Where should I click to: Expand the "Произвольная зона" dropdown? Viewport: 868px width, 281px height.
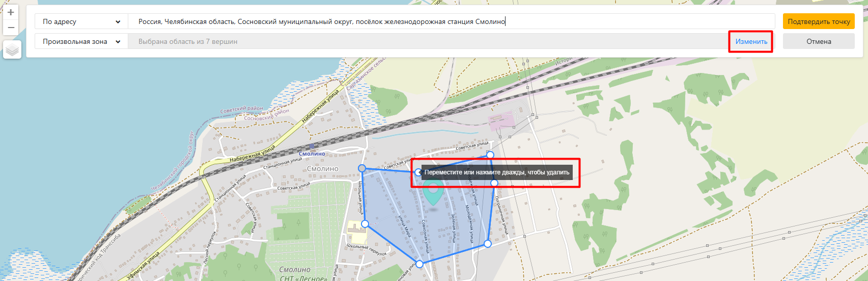pos(81,41)
